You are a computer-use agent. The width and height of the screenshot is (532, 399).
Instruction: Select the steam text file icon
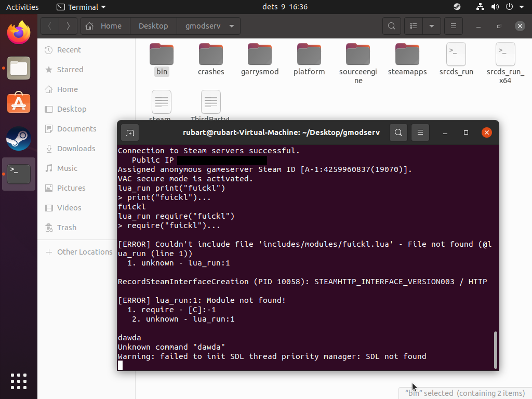tap(162, 102)
